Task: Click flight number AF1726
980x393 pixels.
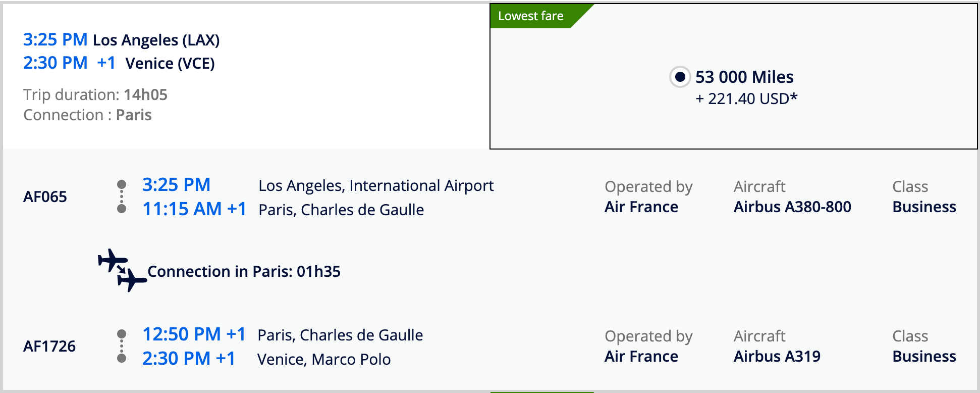Action: (x=49, y=346)
